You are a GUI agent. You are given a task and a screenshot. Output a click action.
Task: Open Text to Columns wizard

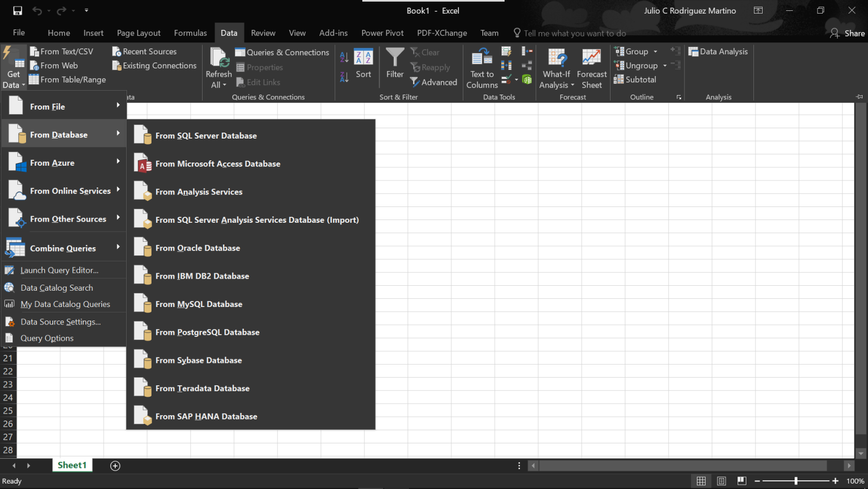pyautogui.click(x=482, y=68)
